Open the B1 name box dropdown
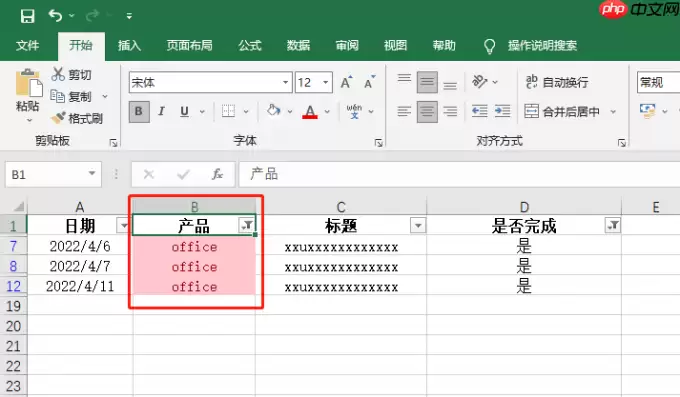Viewport: 680px width, 397px height. coord(92,174)
